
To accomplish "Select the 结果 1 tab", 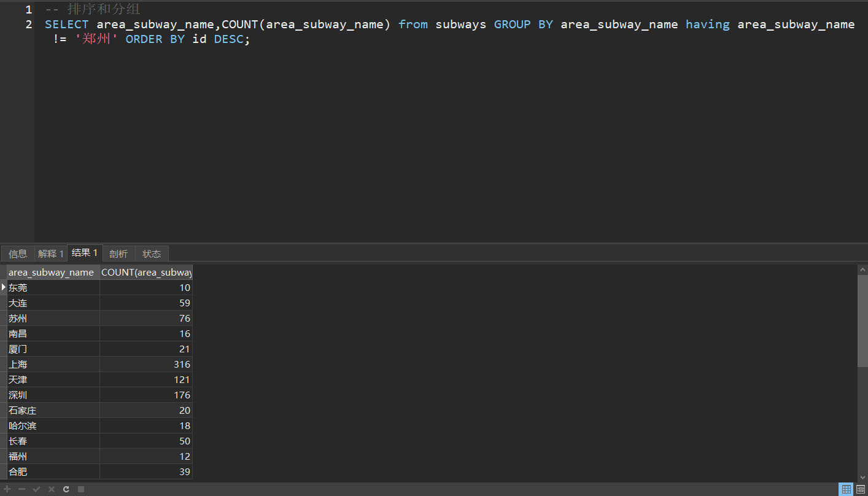I will coord(85,253).
